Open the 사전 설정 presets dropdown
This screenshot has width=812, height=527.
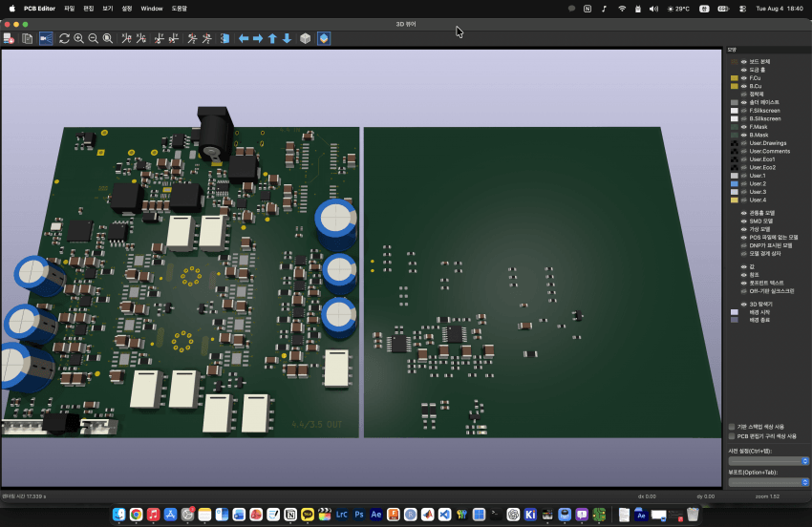coord(768,461)
